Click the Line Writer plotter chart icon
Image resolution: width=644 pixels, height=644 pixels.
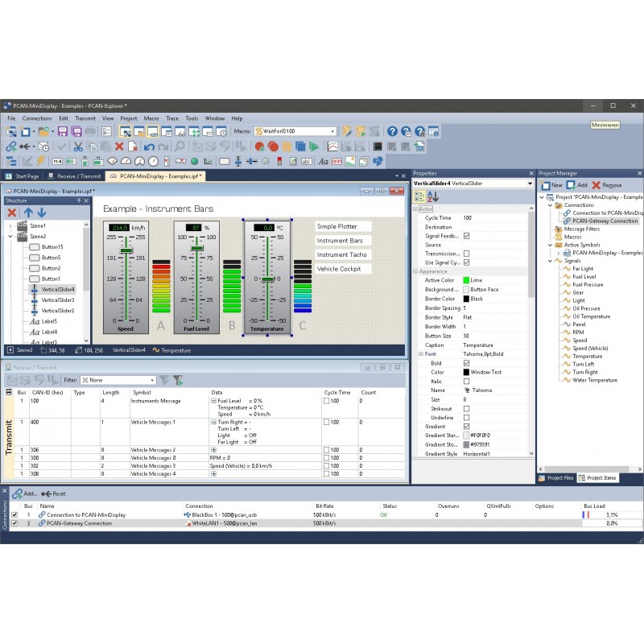(332, 147)
